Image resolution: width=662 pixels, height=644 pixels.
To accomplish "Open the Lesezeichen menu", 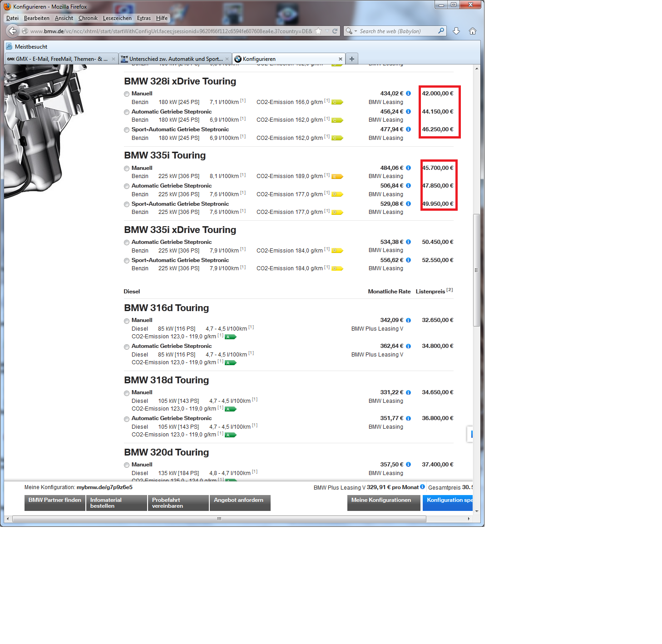I will point(117,18).
